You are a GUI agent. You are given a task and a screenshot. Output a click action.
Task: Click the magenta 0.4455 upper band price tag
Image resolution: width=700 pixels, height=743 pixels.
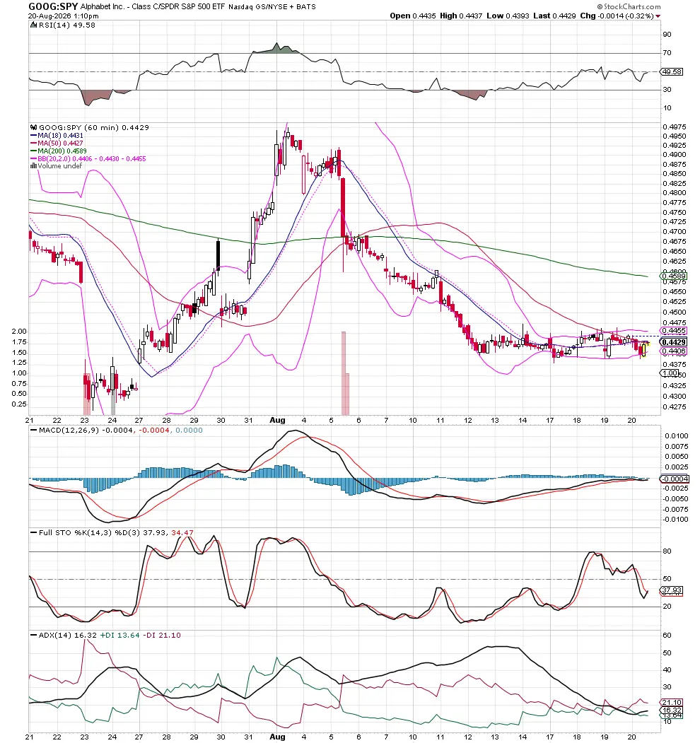673,331
